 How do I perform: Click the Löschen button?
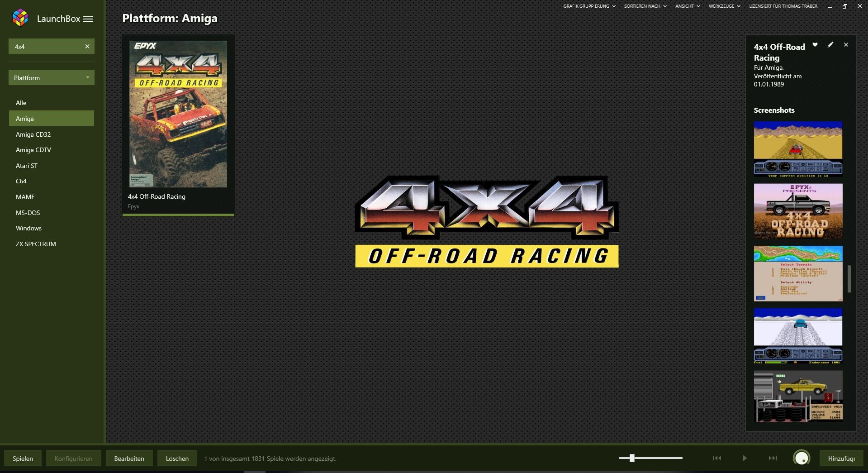click(x=177, y=459)
